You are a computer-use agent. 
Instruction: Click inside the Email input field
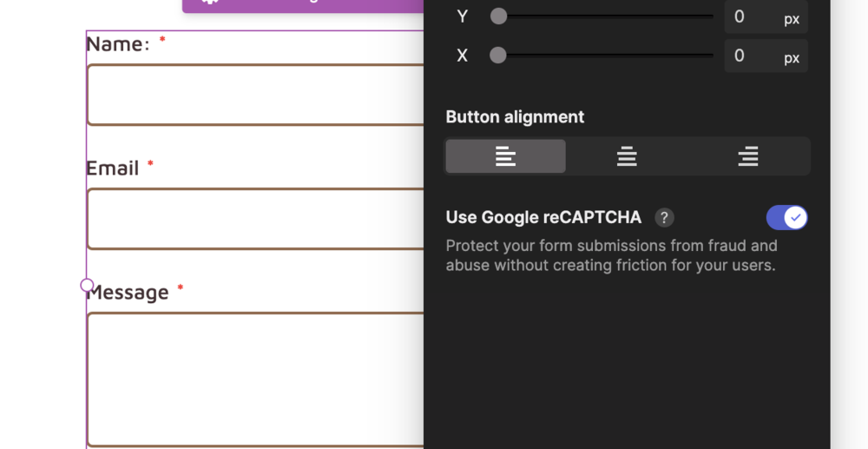(255, 219)
